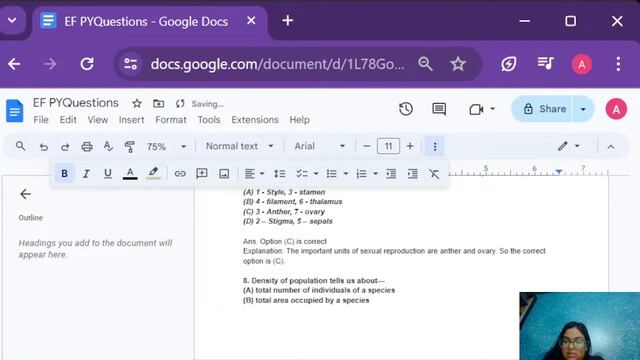Open the Extensions menu
Screen dimensions: 640x360
click(x=255, y=120)
